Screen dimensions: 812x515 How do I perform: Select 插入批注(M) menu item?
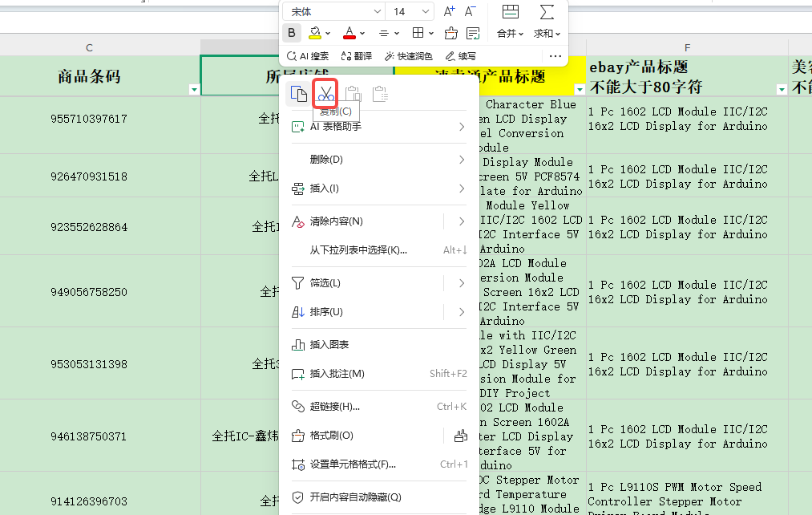click(378, 374)
